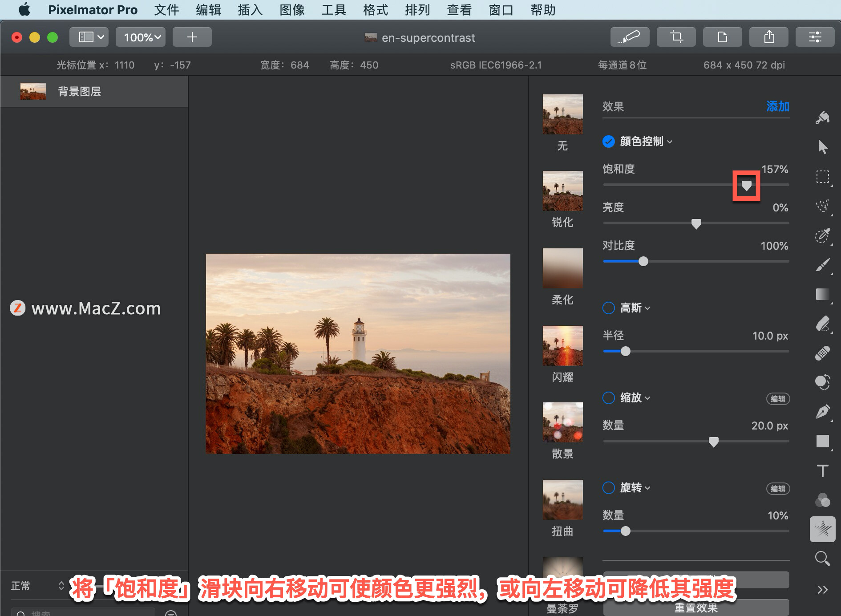841x616 pixels.
Task: Click 编辑 button for 缩放 effect
Action: tap(778, 399)
